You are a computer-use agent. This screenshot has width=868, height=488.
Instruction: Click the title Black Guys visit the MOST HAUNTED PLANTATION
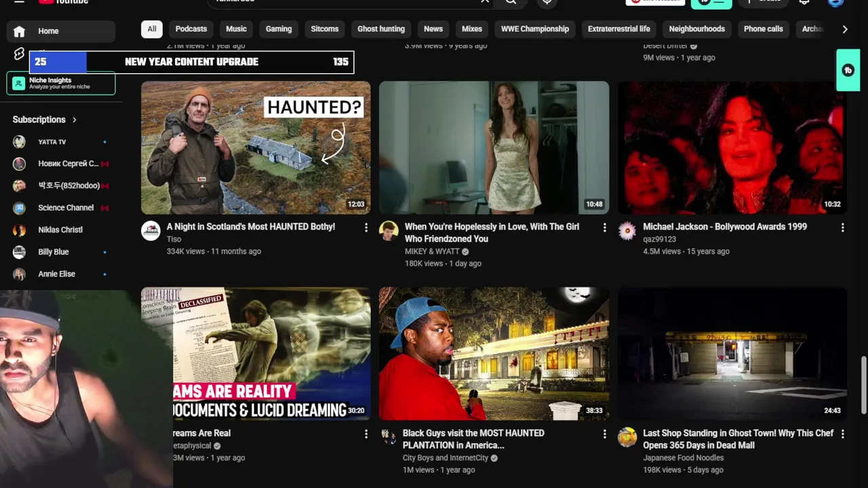point(473,439)
